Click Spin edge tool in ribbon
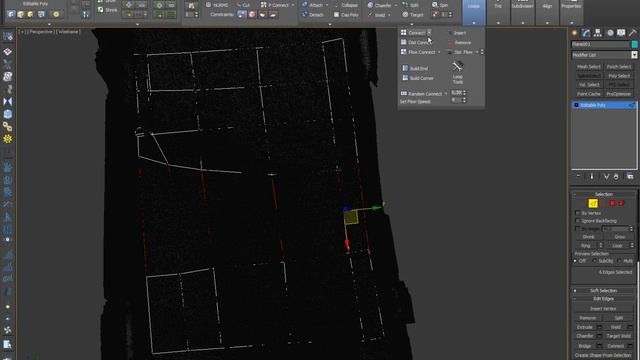This screenshot has height=360, width=640. coord(440,5)
